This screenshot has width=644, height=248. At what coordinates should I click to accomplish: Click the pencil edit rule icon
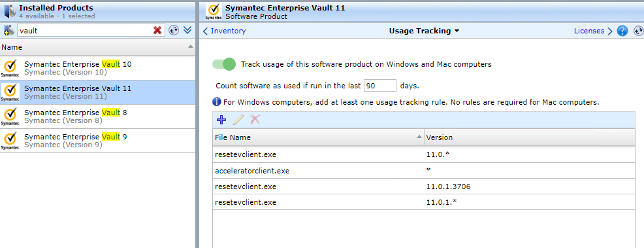[238, 120]
